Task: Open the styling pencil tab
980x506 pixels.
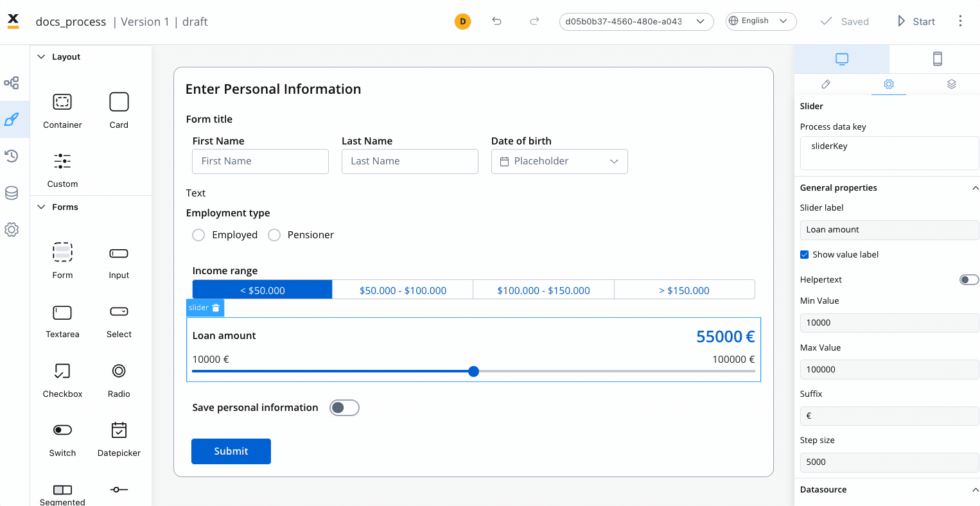Action: (826, 84)
